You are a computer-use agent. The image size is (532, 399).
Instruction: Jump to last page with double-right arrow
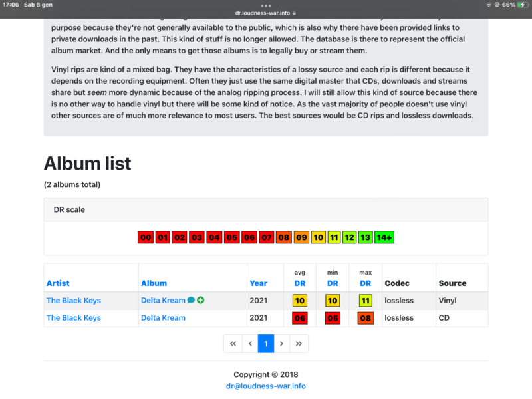[x=299, y=344]
